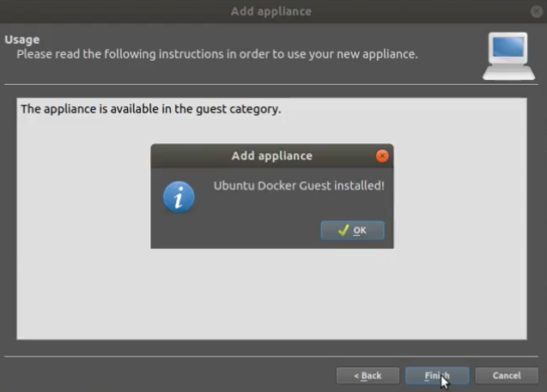Go back to the previous wizard page
This screenshot has height=392, width=547.
tap(368, 376)
